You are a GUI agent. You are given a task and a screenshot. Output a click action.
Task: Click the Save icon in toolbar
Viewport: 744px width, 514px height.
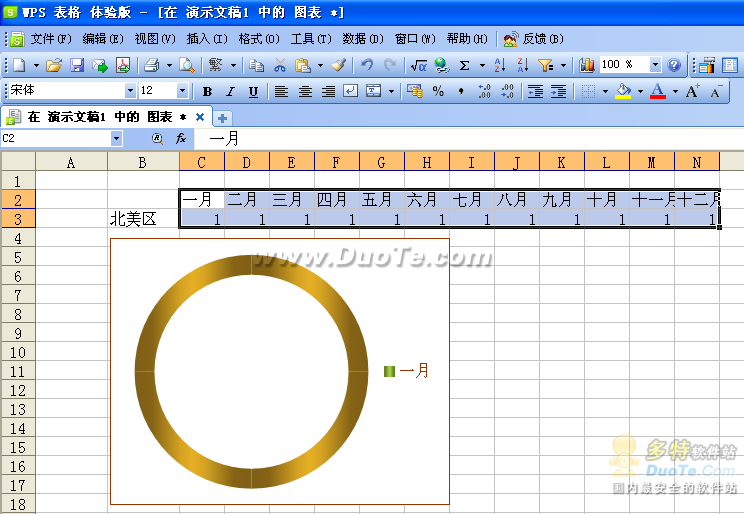point(77,65)
